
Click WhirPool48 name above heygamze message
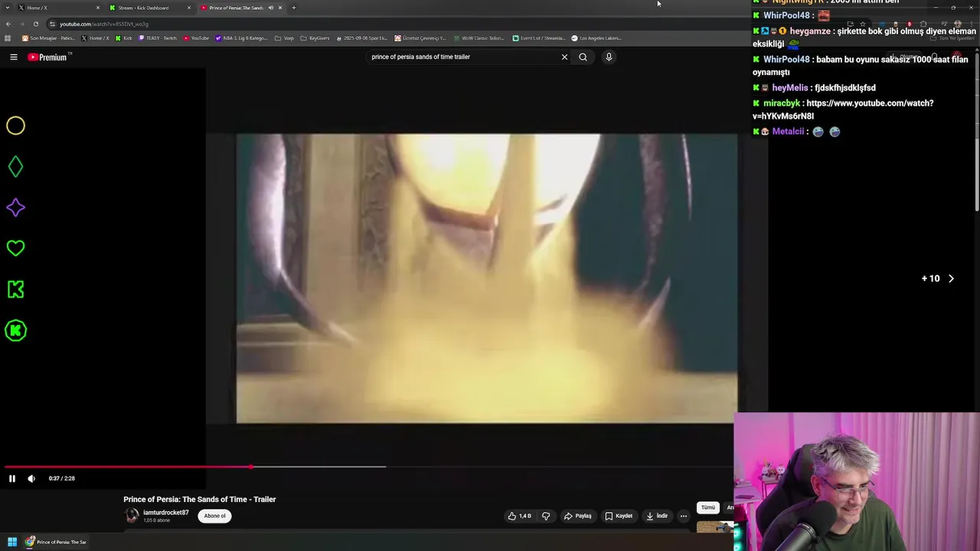(786, 15)
